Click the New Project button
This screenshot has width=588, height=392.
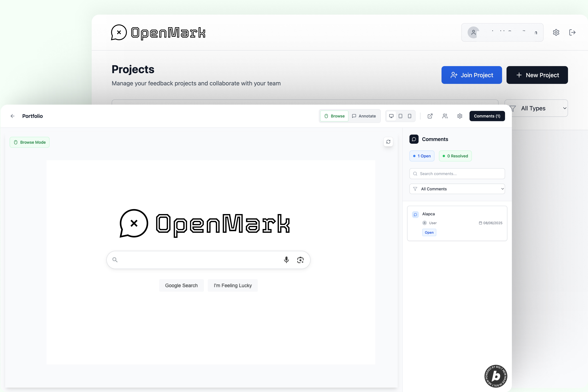click(537, 75)
